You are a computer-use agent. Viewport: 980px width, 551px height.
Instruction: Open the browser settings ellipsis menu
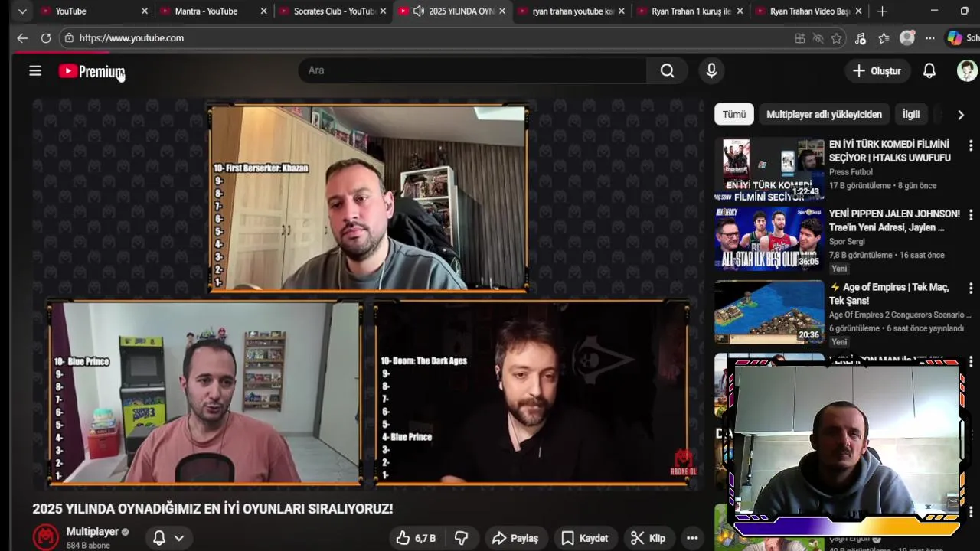coord(929,38)
